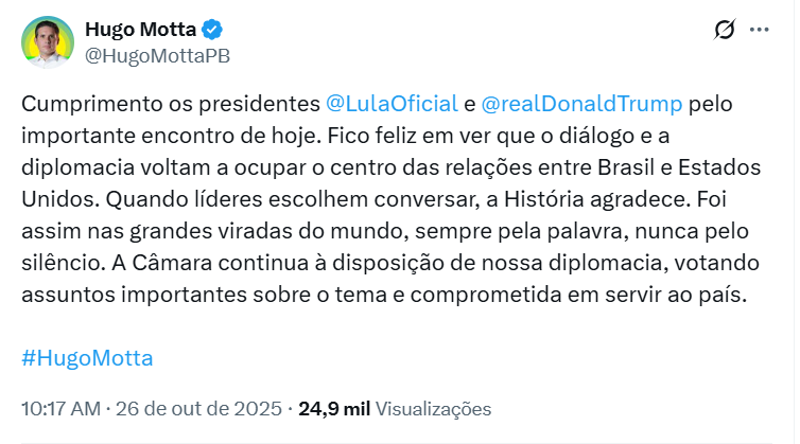Visit the @realDonaldTrump mention link

click(582, 104)
